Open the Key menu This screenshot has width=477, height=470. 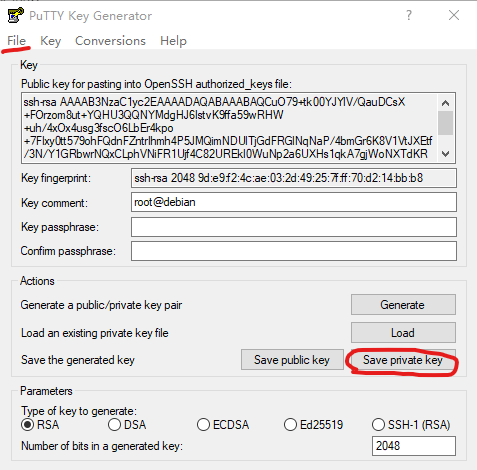click(x=50, y=41)
